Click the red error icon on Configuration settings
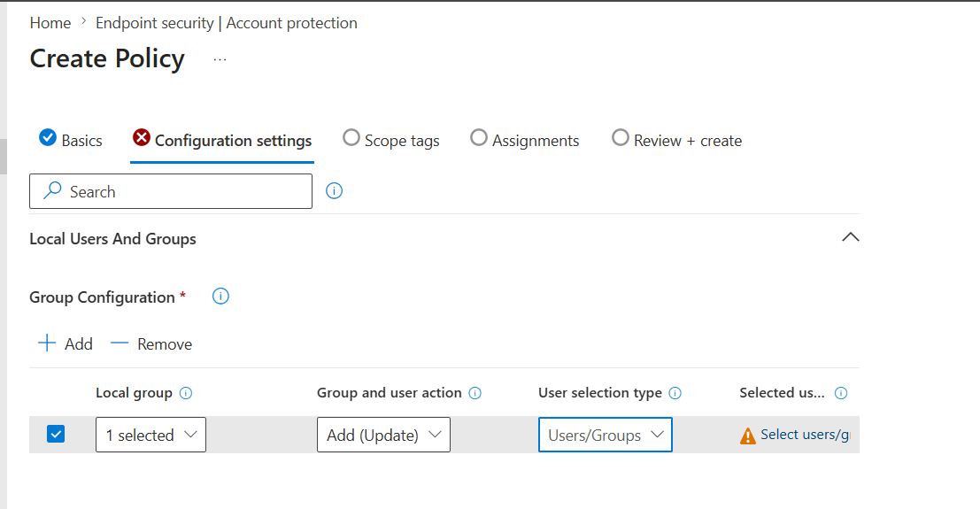This screenshot has height=509, width=980. pyautogui.click(x=142, y=137)
